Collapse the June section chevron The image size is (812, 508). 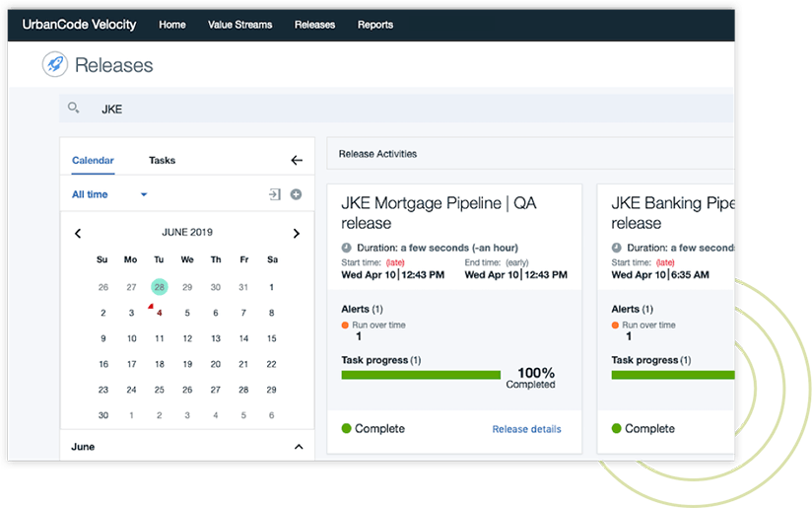(x=299, y=447)
